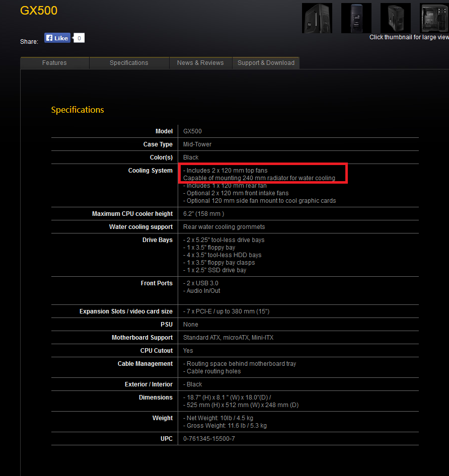
Task: Click the GX500 product title
Action: pos(39,11)
